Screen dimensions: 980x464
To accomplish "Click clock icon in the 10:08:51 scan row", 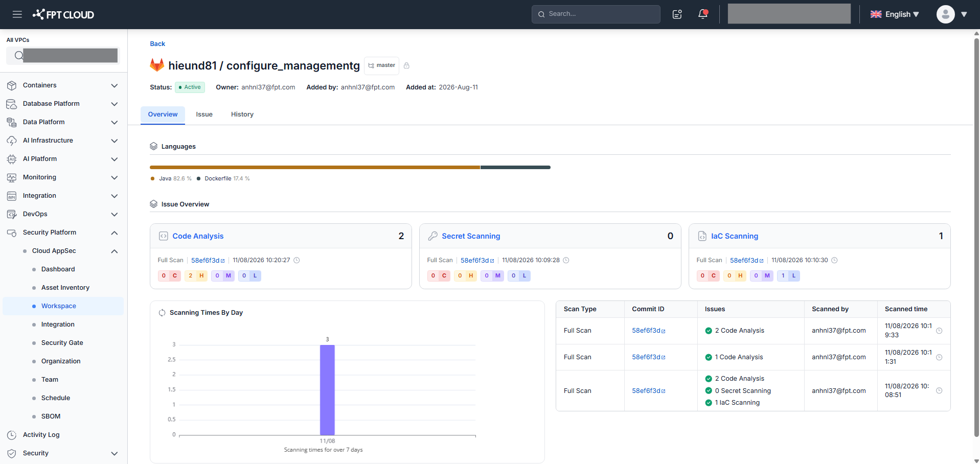I will coord(939,390).
